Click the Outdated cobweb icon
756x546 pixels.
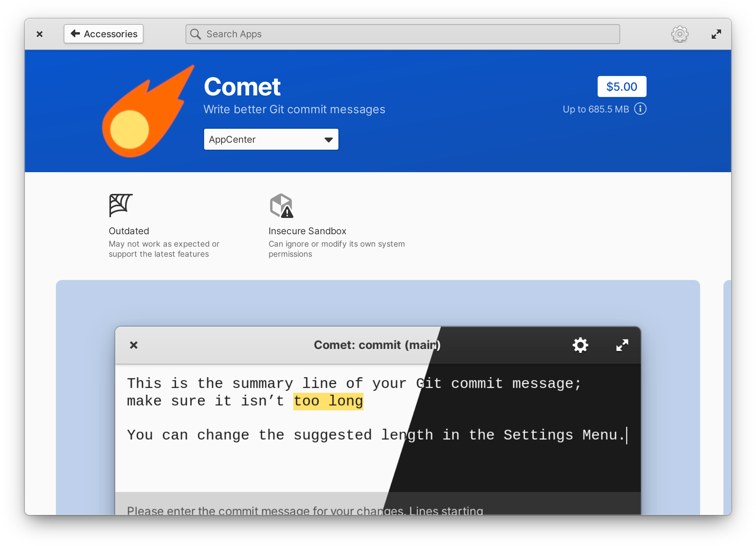click(121, 205)
